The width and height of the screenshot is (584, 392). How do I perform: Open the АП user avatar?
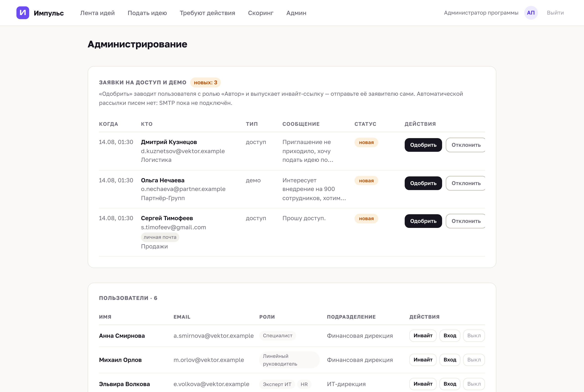coord(531,13)
